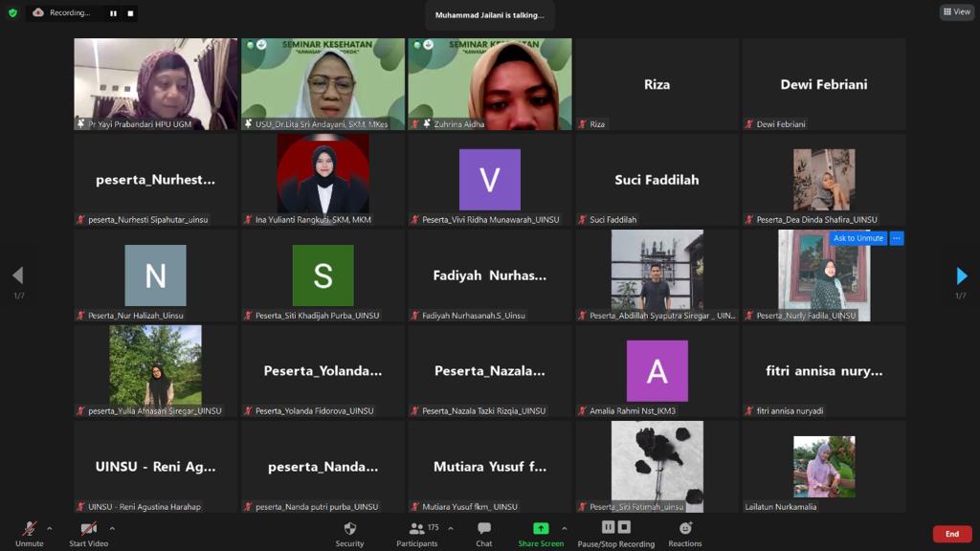
Task: Select Suci Faddilah participant tile
Action: click(x=657, y=180)
